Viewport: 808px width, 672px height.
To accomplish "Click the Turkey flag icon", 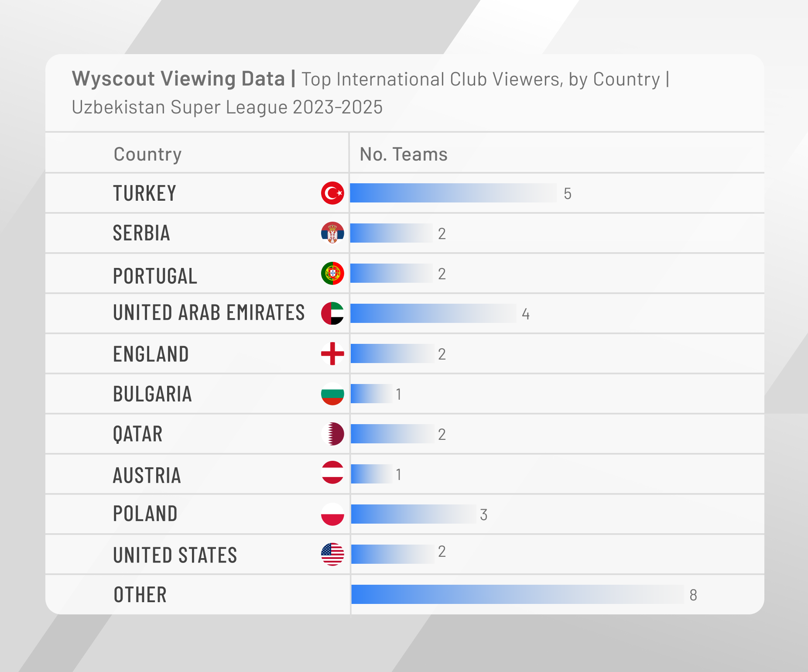I will pyautogui.click(x=332, y=193).
